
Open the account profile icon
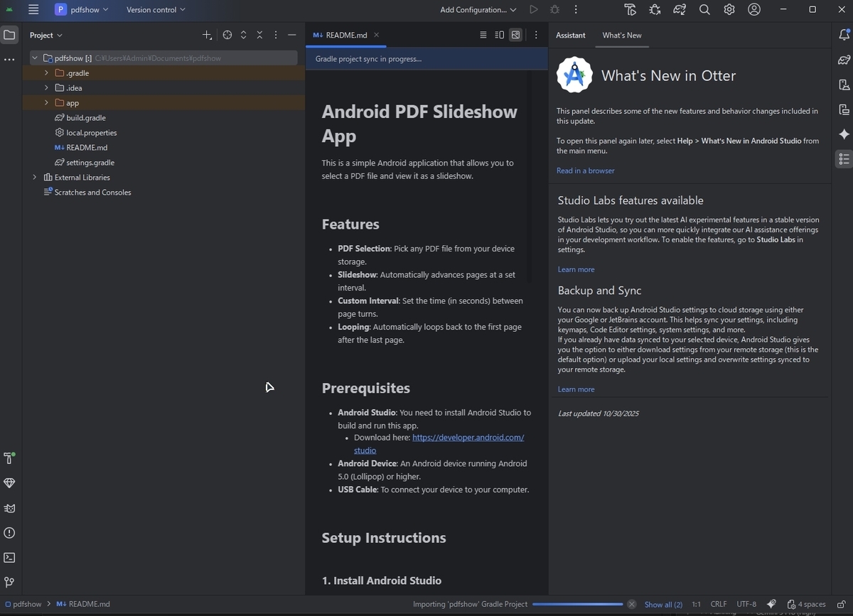754,10
